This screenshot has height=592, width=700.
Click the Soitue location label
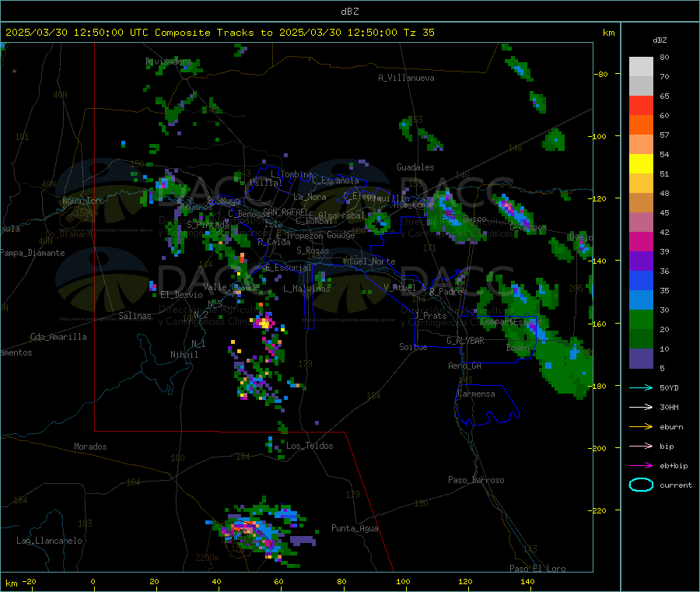tap(413, 347)
